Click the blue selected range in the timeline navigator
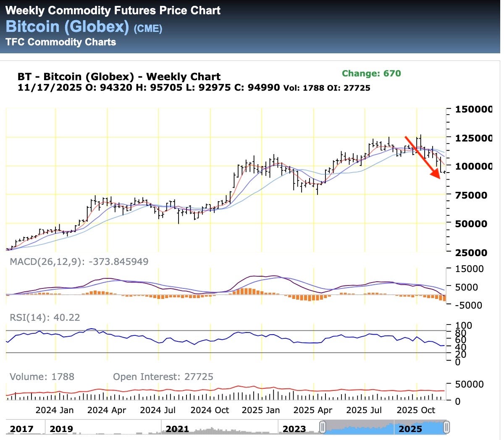Viewport: 504px width, 440px height. 384,428
